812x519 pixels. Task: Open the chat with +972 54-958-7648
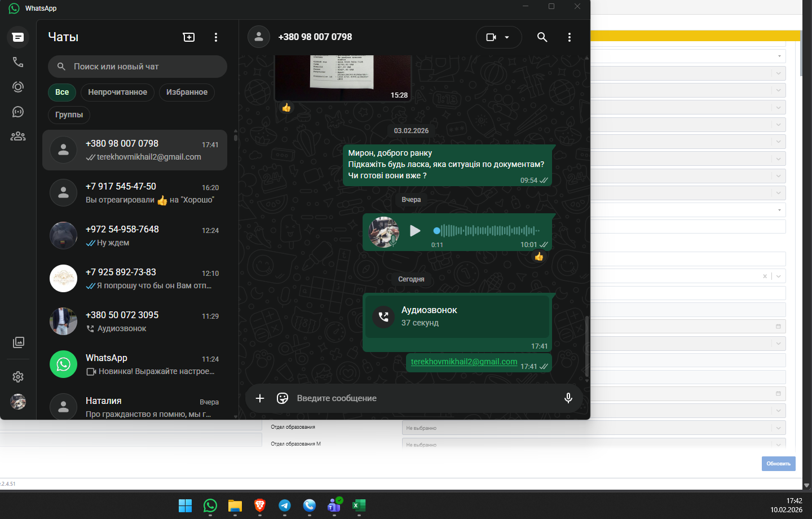tap(135, 236)
